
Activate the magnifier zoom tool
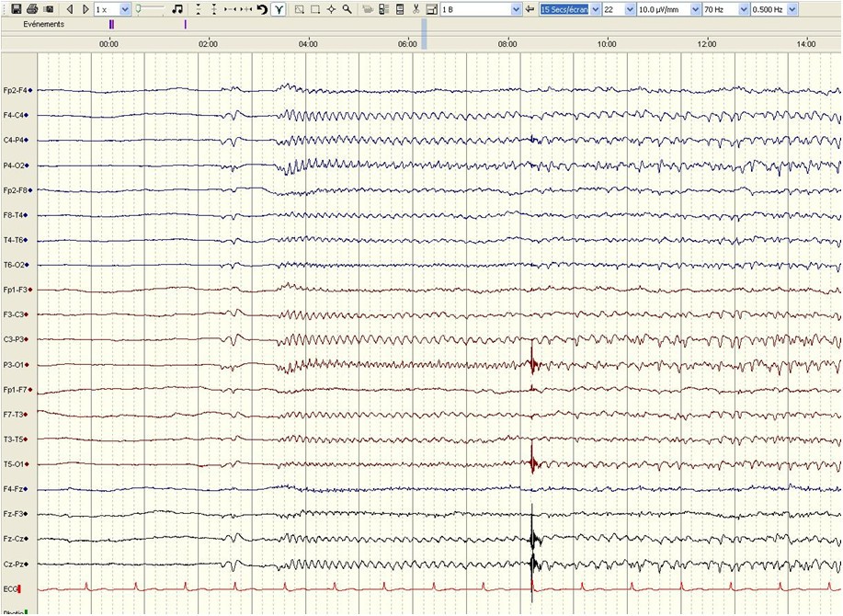point(346,8)
